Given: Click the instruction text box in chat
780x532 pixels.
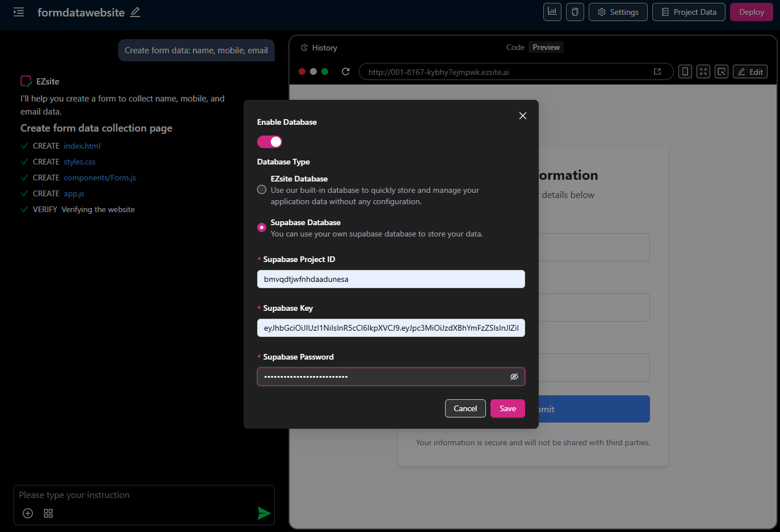Looking at the screenshot, I should tap(144, 495).
